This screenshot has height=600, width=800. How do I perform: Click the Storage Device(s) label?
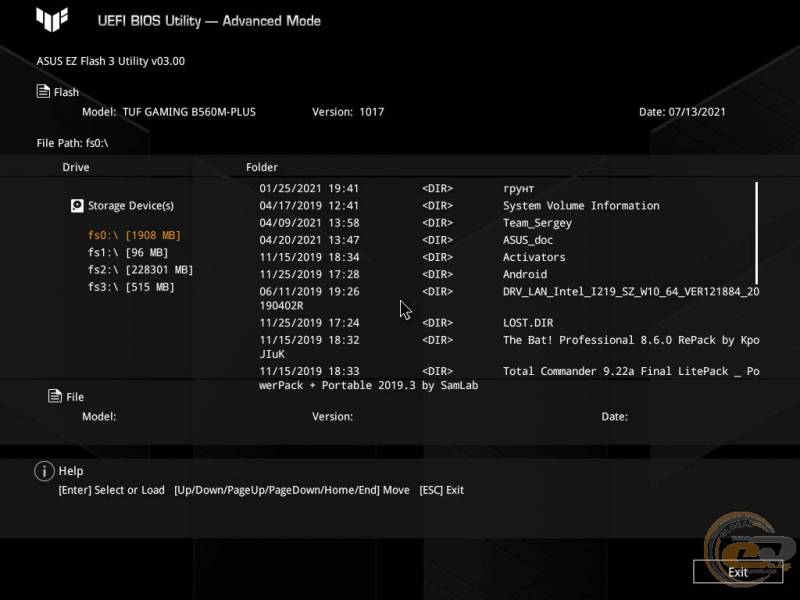click(x=131, y=206)
